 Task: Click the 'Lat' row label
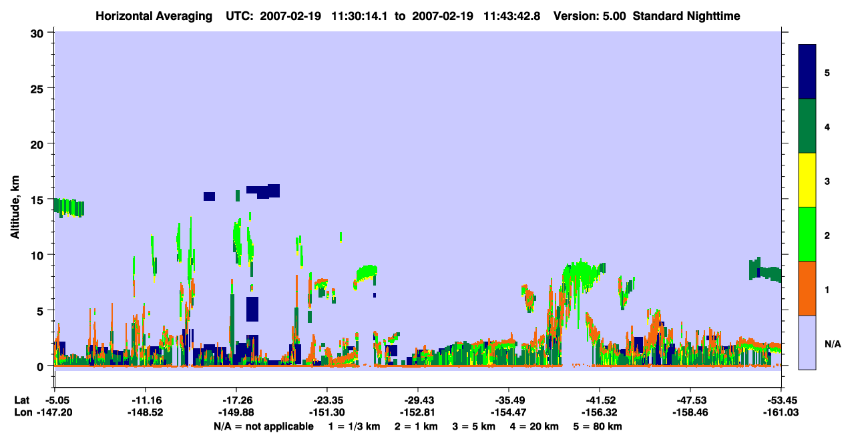pyautogui.click(x=22, y=400)
